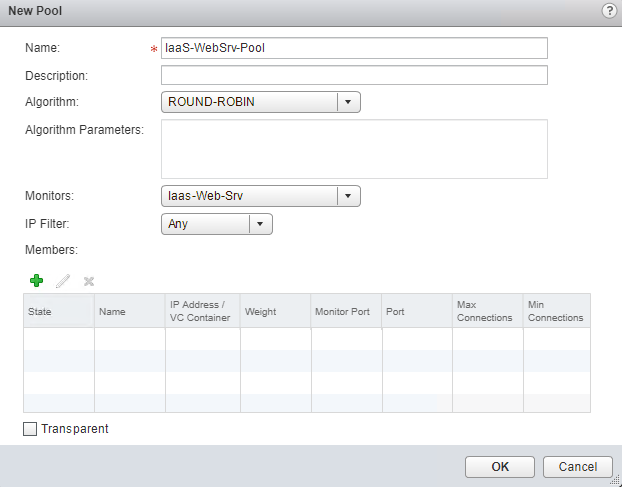The width and height of the screenshot is (622, 487).
Task: Select the Min Connections column header
Action: point(556,311)
